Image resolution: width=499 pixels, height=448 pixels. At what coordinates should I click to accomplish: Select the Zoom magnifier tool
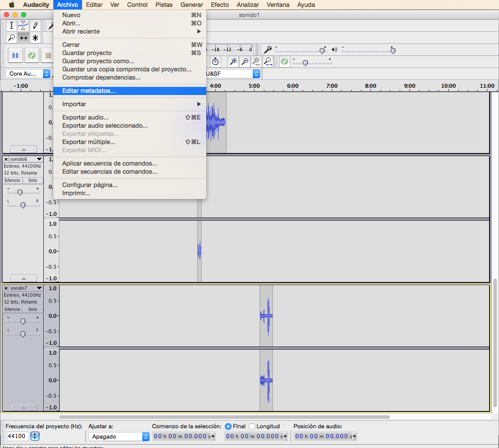coord(12,38)
